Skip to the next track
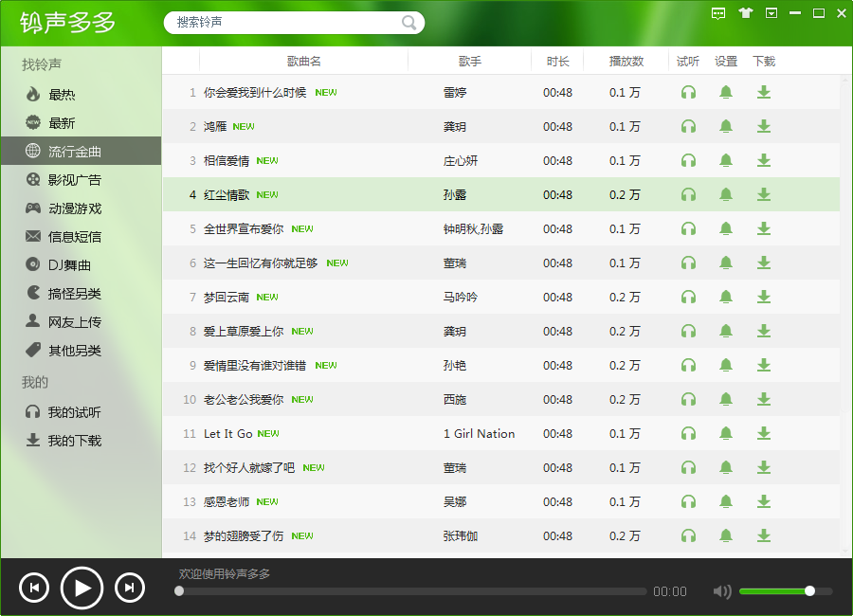Image resolution: width=853 pixels, height=616 pixels. click(129, 588)
